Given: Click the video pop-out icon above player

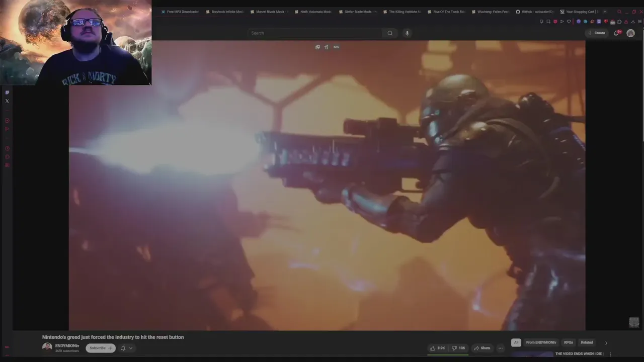Looking at the screenshot, I should click(317, 47).
